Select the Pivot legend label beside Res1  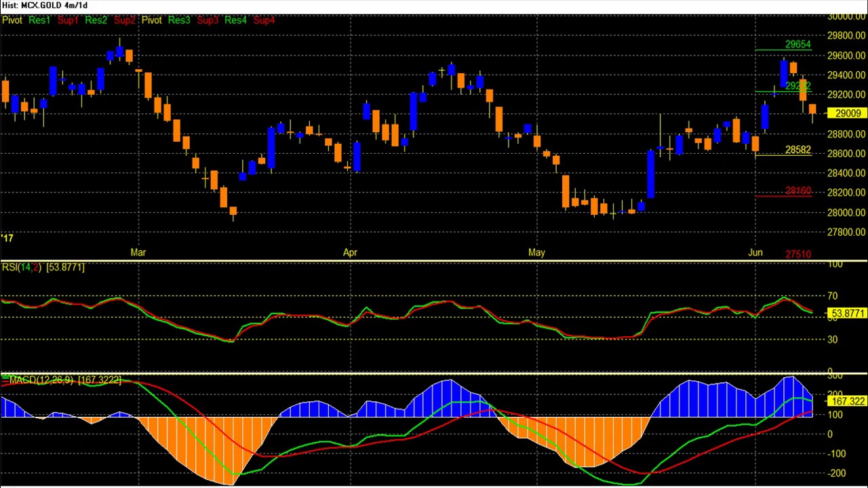coord(12,20)
